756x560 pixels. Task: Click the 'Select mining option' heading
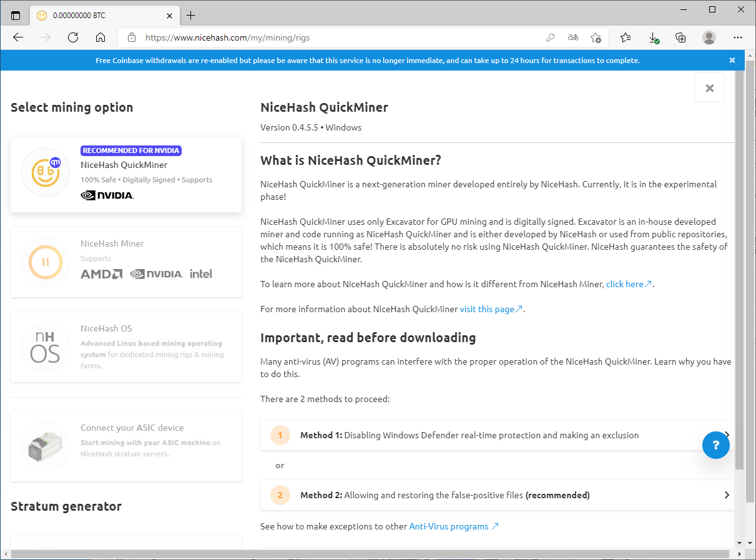72,107
